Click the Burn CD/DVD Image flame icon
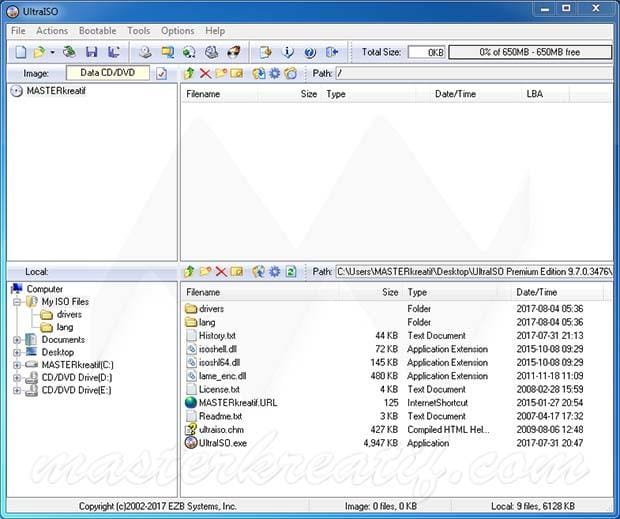620x519 pixels. pyautogui.click(x=234, y=52)
